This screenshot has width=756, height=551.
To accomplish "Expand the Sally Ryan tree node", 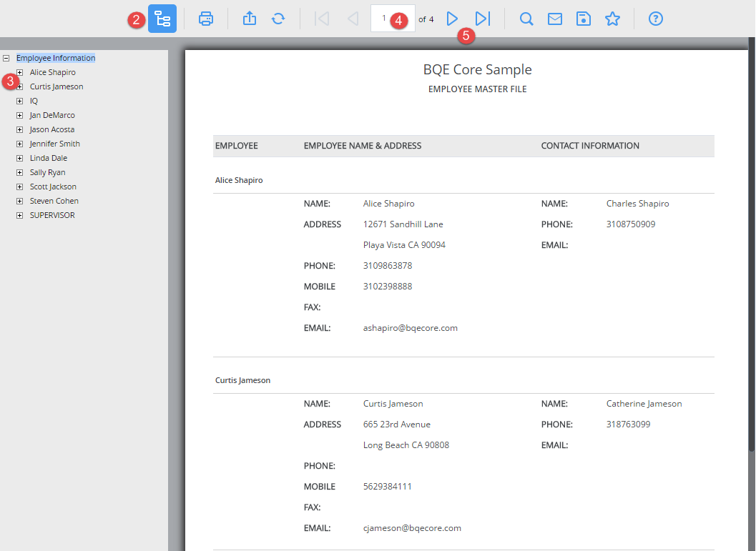I will pyautogui.click(x=20, y=172).
